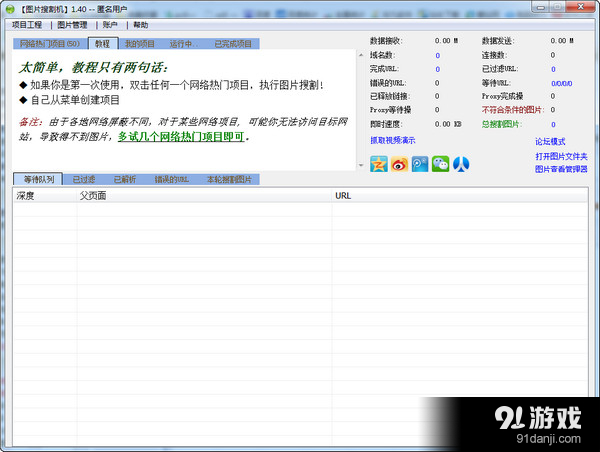
Task: Click the 域名数 value 0
Action: point(438,55)
